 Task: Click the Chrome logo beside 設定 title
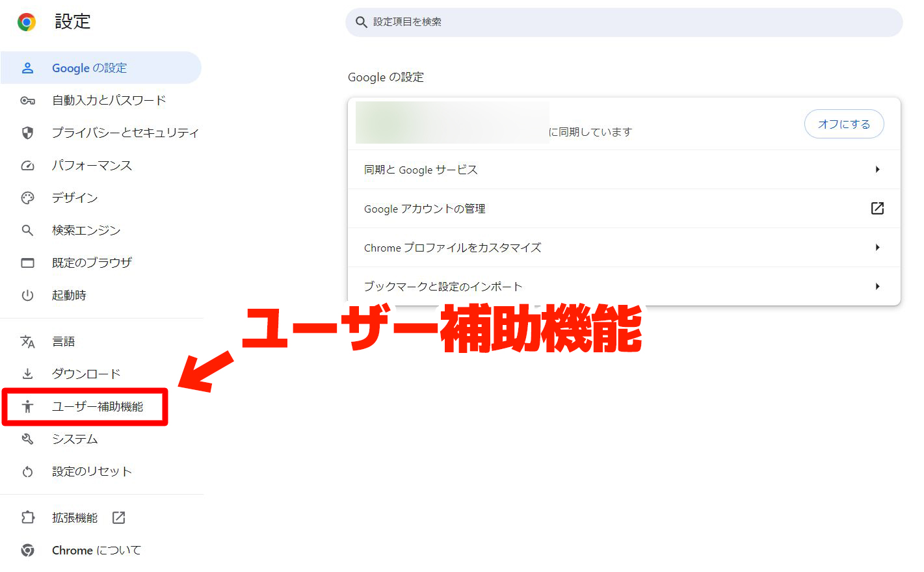click(27, 22)
